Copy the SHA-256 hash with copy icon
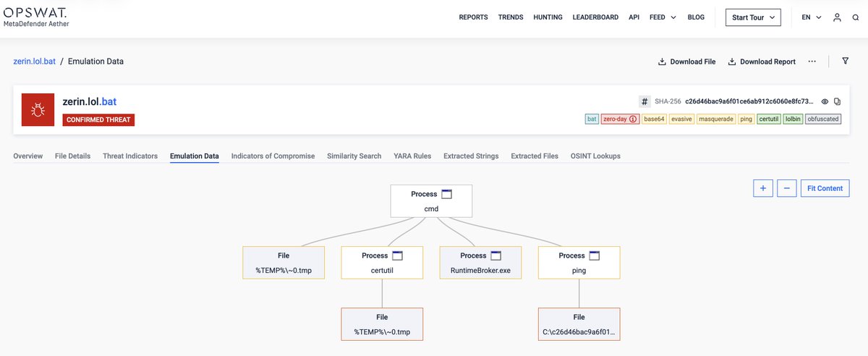This screenshot has height=356, width=868. (838, 101)
